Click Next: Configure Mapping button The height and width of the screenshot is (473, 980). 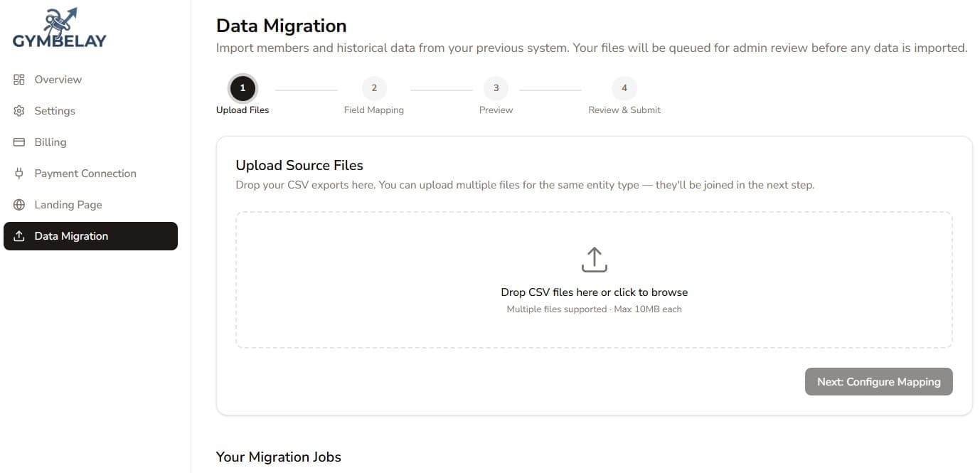click(x=879, y=382)
